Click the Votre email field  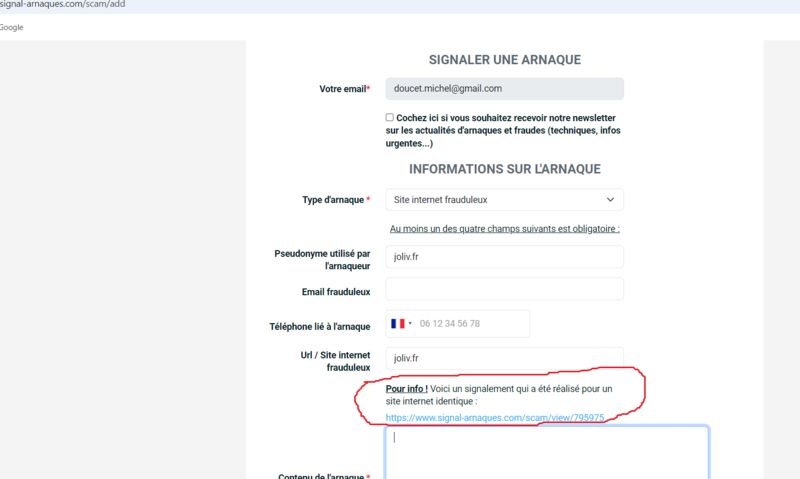click(504, 89)
